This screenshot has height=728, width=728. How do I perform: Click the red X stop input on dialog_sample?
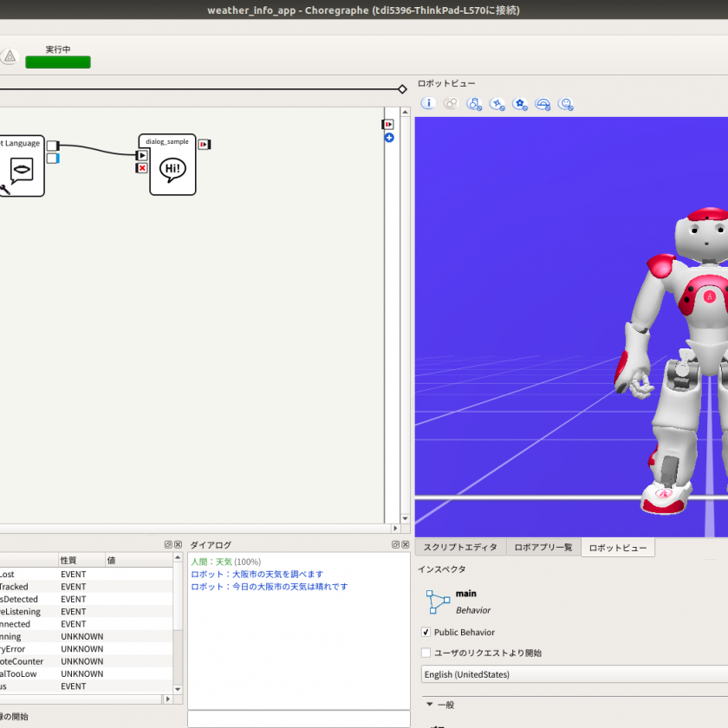click(x=142, y=168)
